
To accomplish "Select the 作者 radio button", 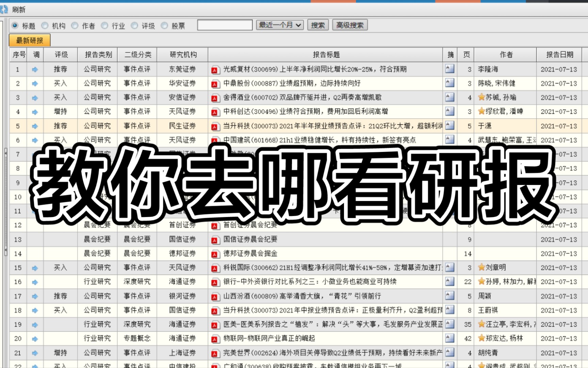I will (x=75, y=26).
